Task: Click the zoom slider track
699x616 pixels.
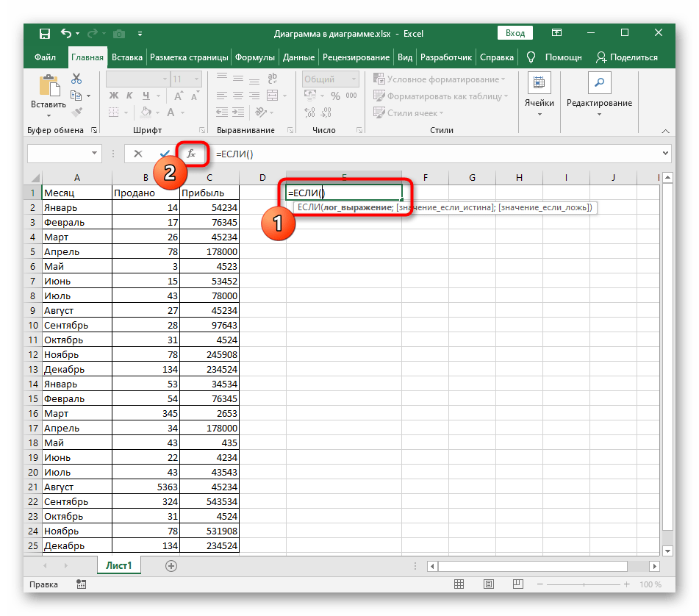Action: pyautogui.click(x=584, y=584)
